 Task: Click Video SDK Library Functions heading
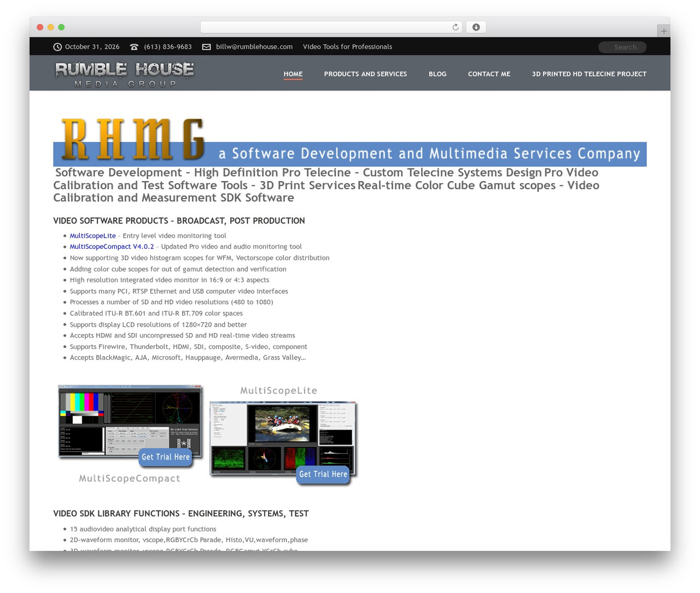pos(181,514)
